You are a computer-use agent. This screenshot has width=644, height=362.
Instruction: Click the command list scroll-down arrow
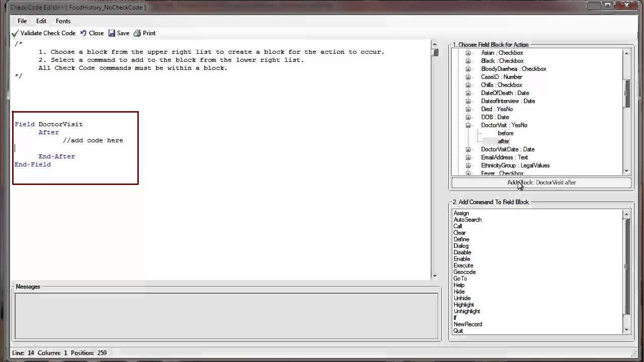[627, 330]
